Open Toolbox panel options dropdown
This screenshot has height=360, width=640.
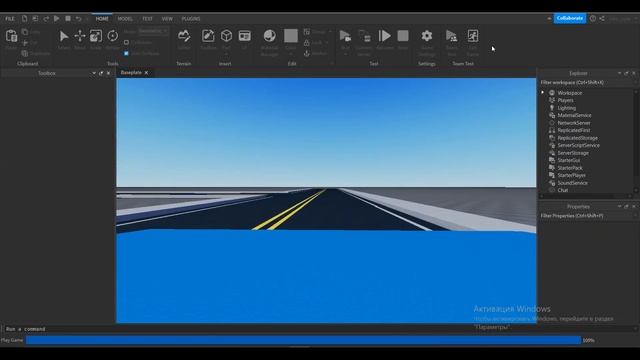pyautogui.click(x=94, y=73)
